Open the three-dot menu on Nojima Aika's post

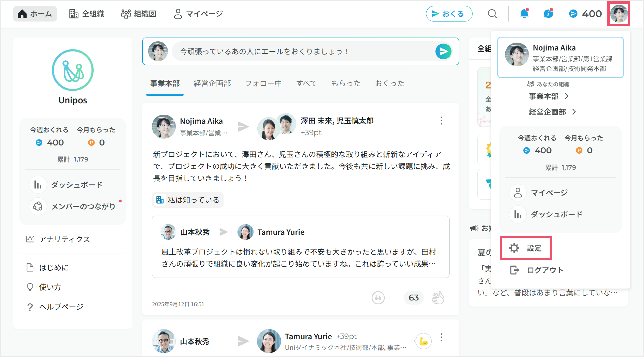(441, 121)
